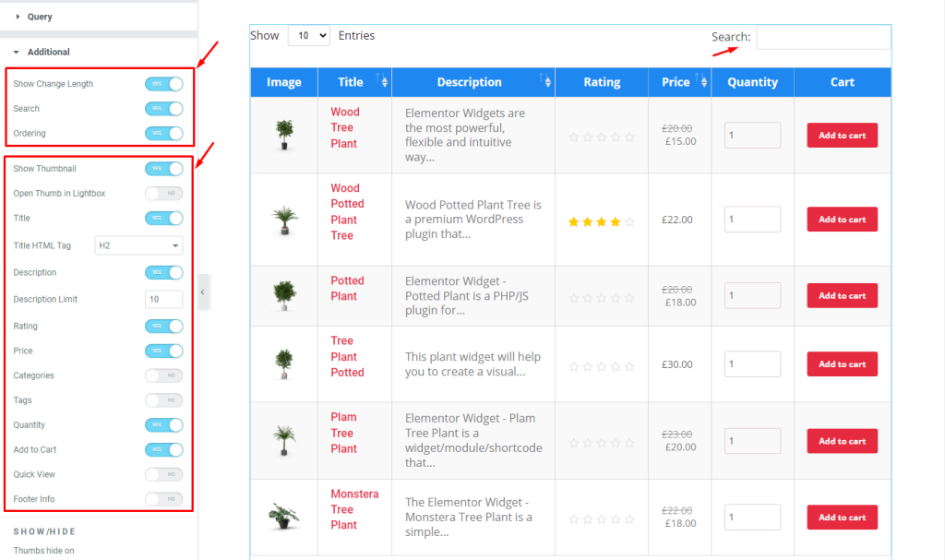
Task: Disable the Quantity switch
Action: 164,425
